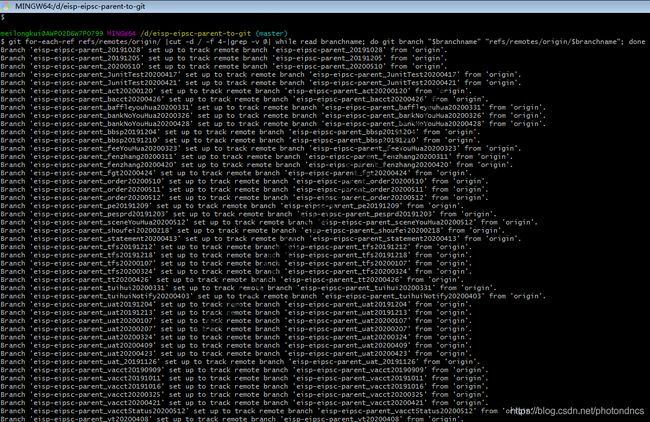Click the row for branch tuihuiNotify20200403
The image size is (650, 422).
(x=273, y=296)
